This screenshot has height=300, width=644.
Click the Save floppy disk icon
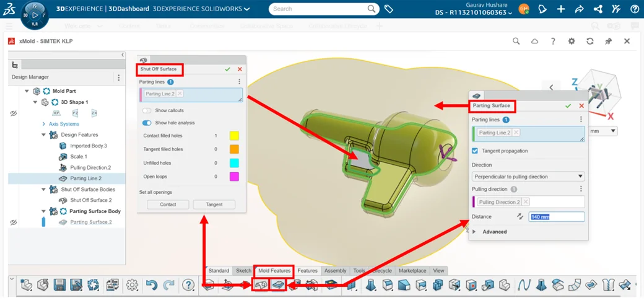click(60, 285)
